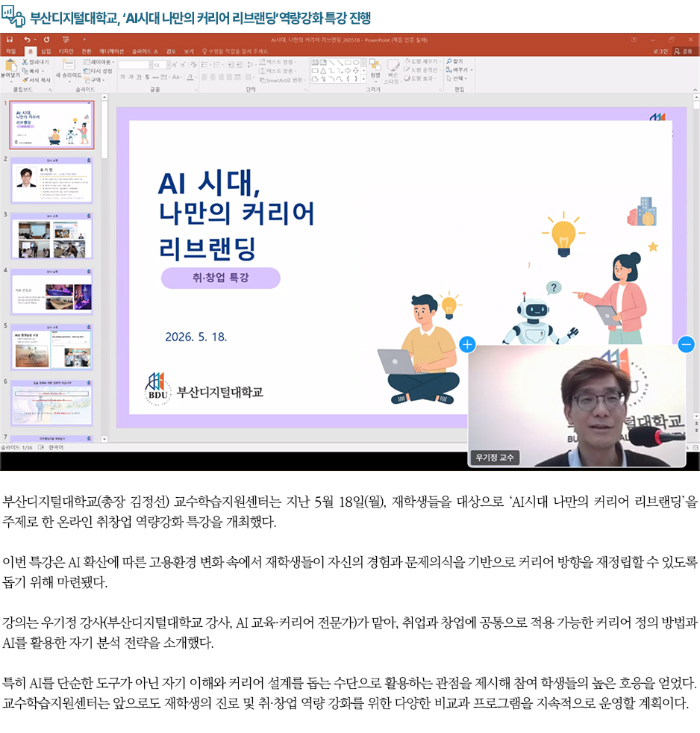Click the Format Painter (서식 복사) tool
Screen dimensions: 700x733
[36, 80]
